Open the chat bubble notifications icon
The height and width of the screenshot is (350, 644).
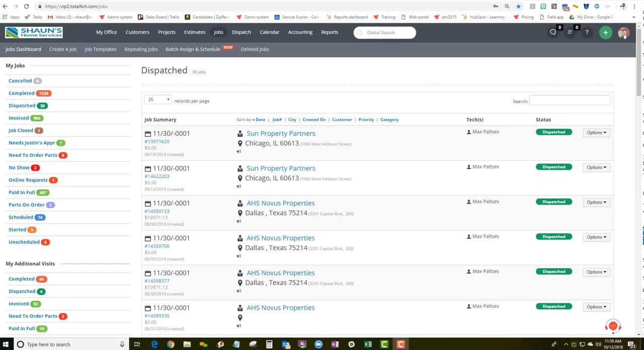coord(553,32)
